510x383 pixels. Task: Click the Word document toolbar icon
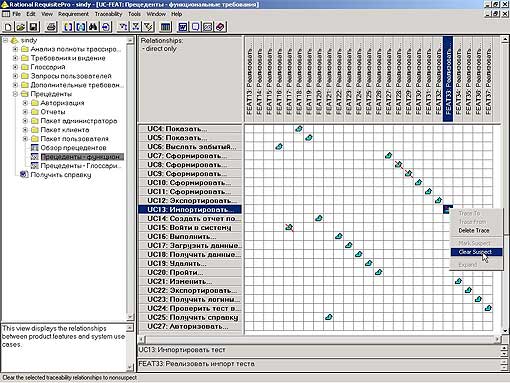click(x=183, y=27)
